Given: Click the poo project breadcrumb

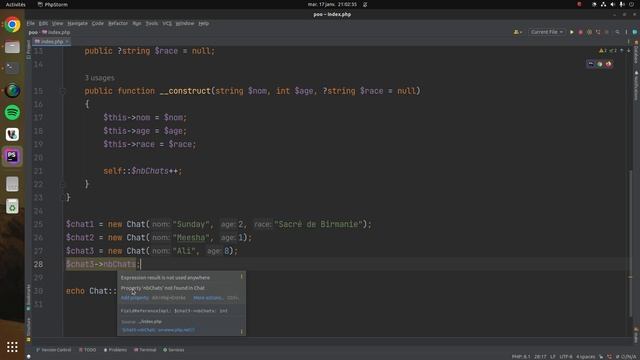Looking at the screenshot, I should (x=33, y=32).
